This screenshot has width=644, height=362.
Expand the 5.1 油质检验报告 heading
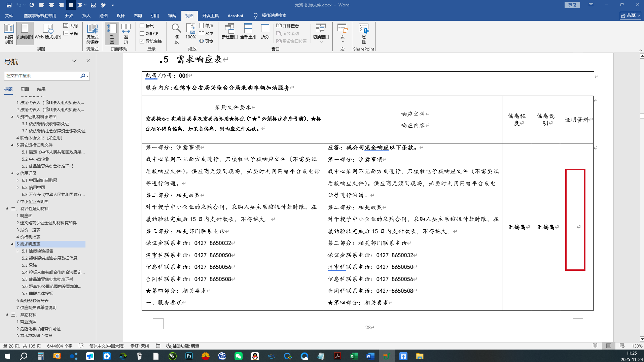[x=18, y=251]
